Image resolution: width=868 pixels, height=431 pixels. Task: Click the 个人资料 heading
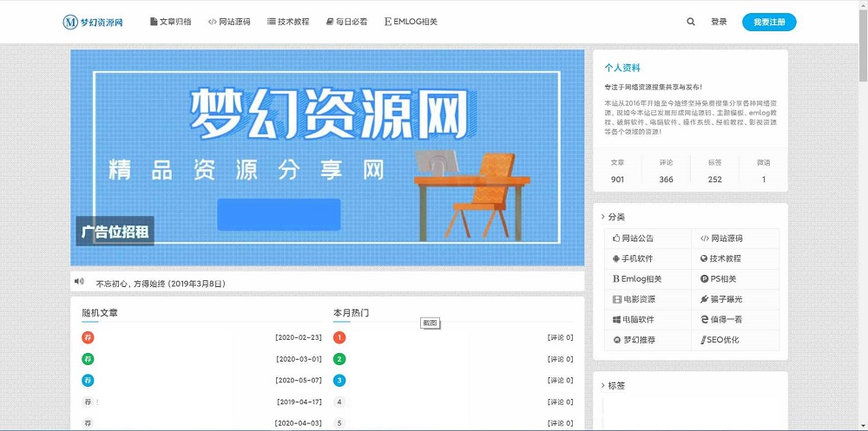click(x=622, y=68)
